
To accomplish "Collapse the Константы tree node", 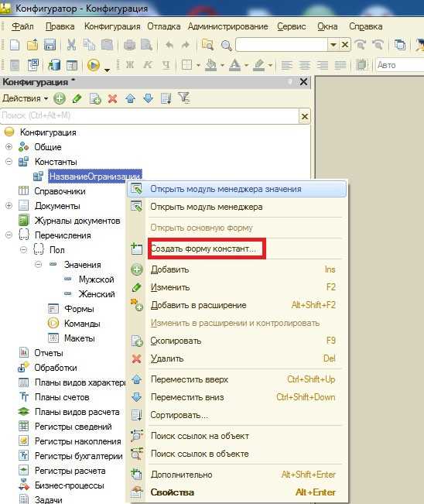I will point(9,162).
